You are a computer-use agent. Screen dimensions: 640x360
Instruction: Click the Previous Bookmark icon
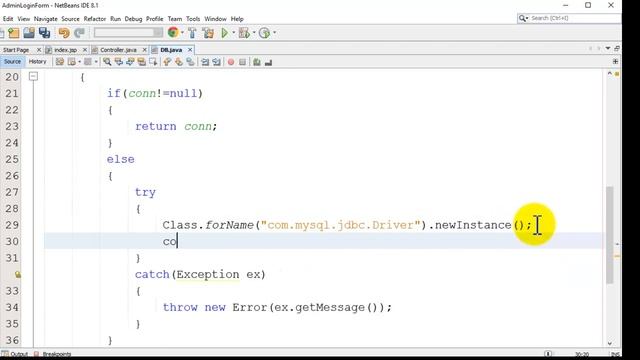click(x=167, y=62)
